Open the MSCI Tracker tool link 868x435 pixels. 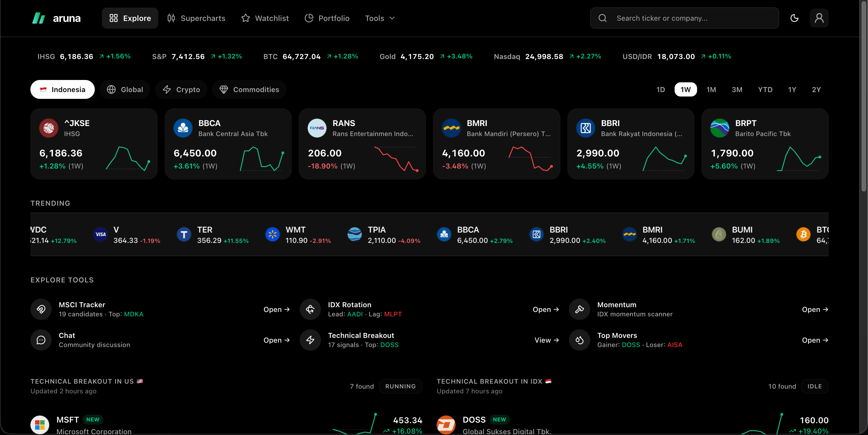click(x=276, y=309)
